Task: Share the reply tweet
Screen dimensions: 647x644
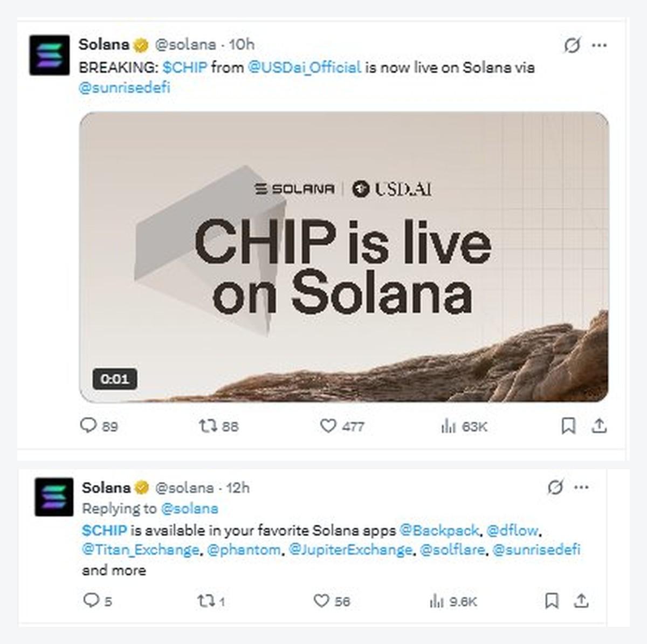Action: pos(582,600)
